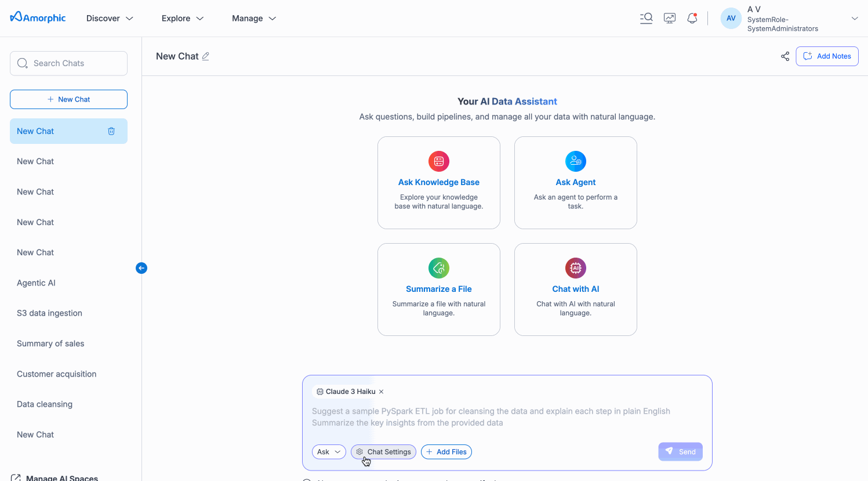Expand the Explore menu
This screenshot has width=868, height=481.
(x=183, y=18)
